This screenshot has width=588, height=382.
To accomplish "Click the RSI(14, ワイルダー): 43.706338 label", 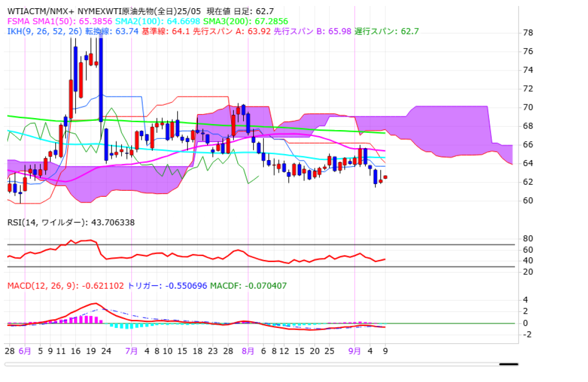I will (x=71, y=222).
